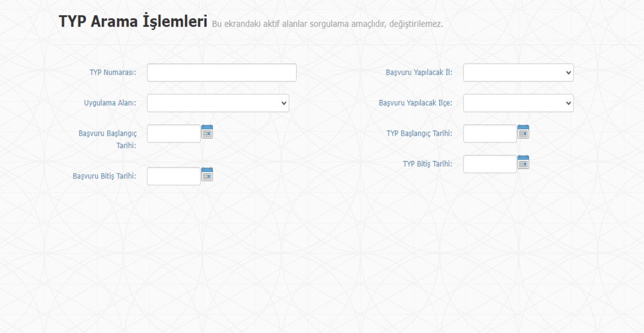The width and height of the screenshot is (644, 333).
Task: Focus the Başvuru Başlangıç Tarihi date field
Action: click(174, 134)
